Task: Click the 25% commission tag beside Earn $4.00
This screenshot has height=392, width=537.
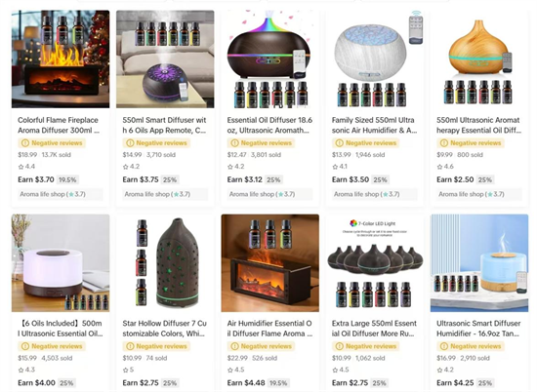Action: click(x=66, y=383)
